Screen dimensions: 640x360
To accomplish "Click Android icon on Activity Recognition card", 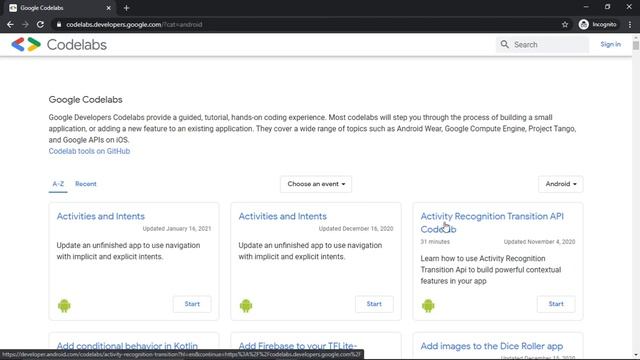I will tap(428, 305).
